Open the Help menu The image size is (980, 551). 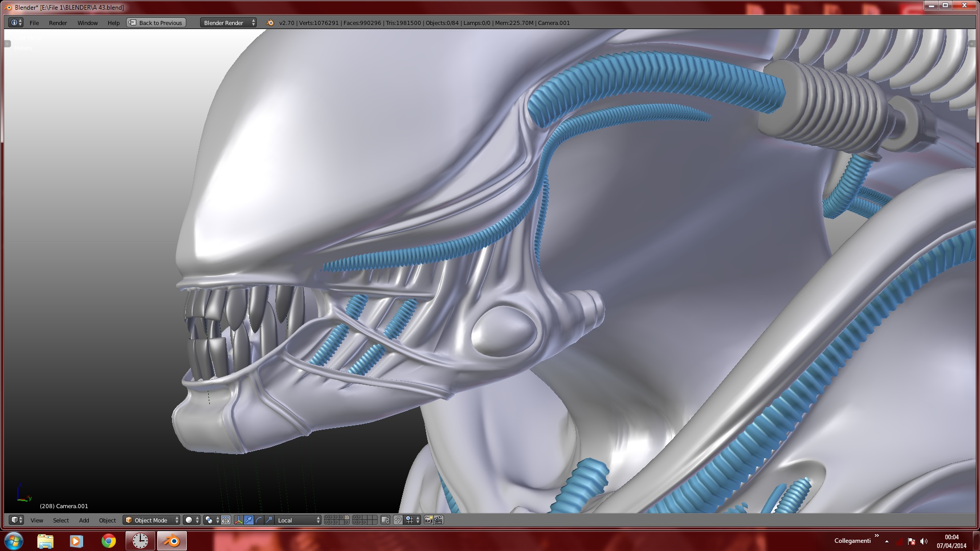pos(113,22)
